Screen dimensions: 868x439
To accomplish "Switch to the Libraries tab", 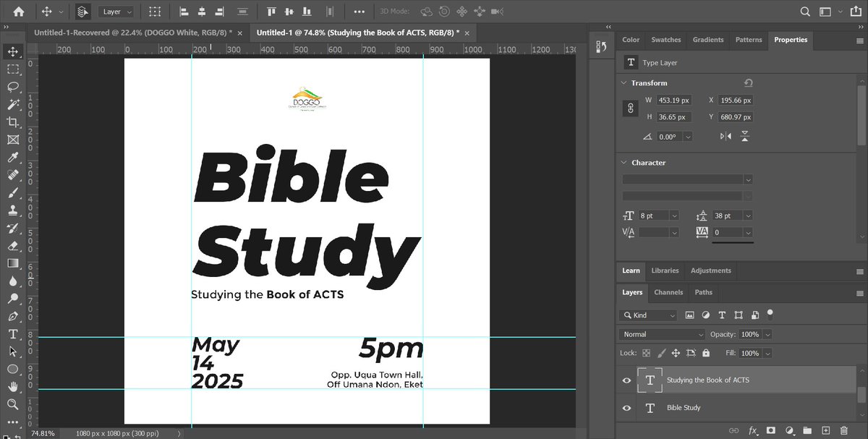I will pos(665,270).
